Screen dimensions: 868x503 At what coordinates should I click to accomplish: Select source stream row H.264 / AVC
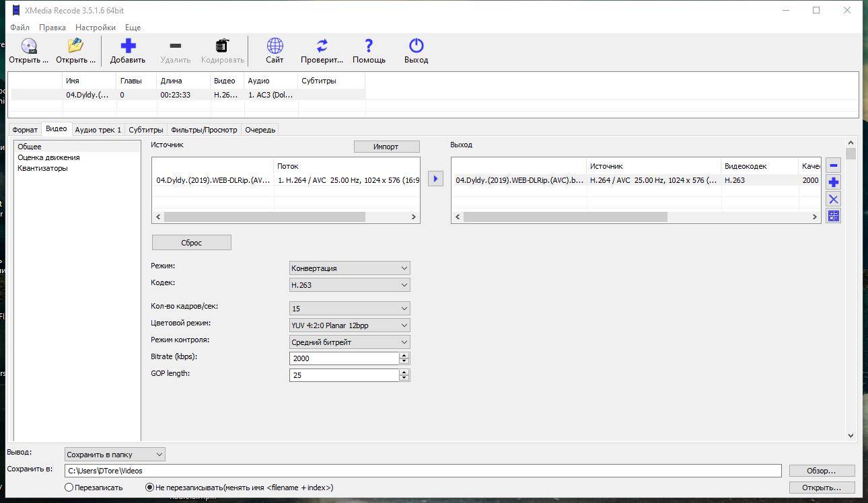pyautogui.click(x=286, y=180)
